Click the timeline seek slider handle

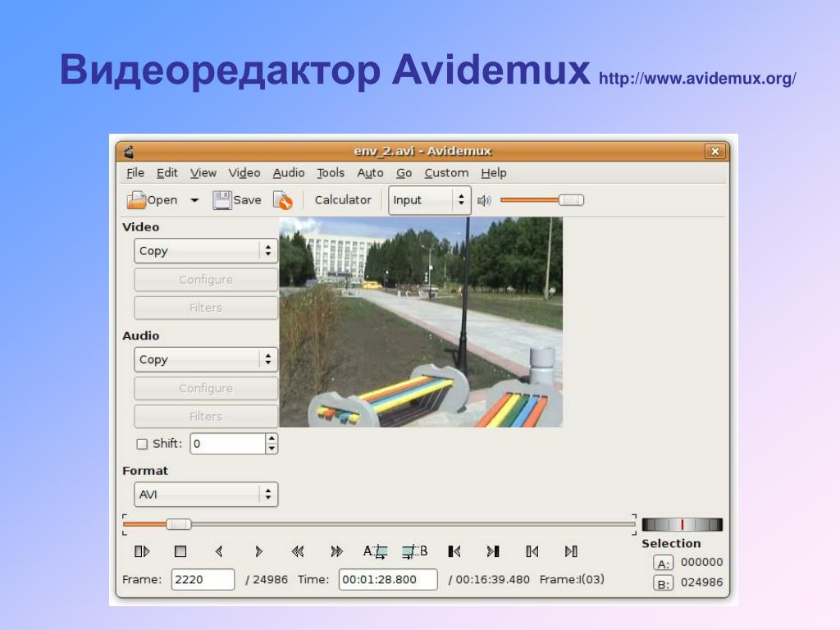178,524
